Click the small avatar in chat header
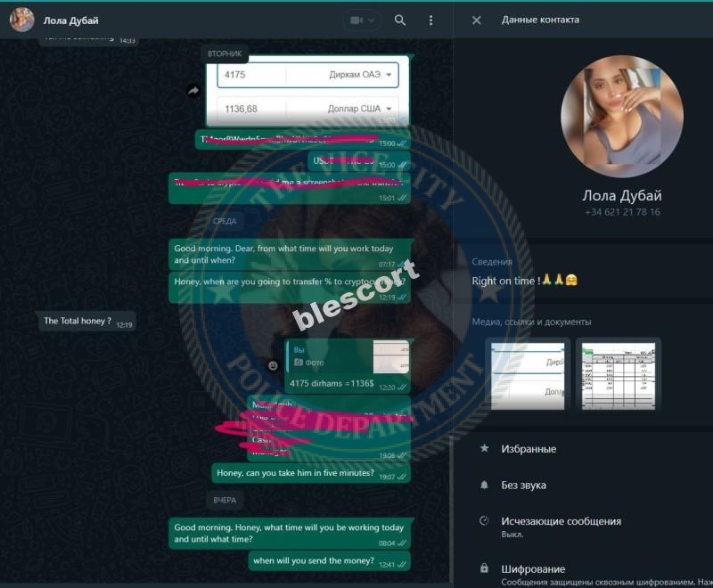713x588 pixels. 21,20
